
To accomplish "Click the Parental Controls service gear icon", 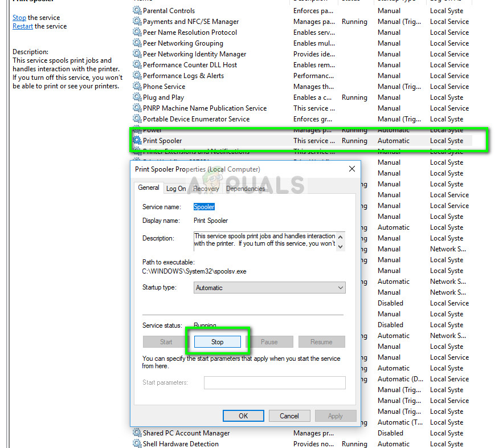I will click(x=137, y=11).
